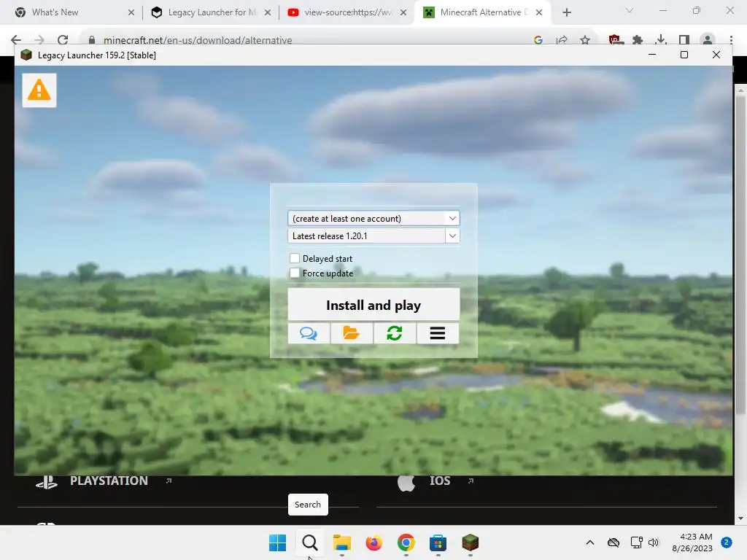
Task: Open the volume control in tray
Action: tap(654, 542)
